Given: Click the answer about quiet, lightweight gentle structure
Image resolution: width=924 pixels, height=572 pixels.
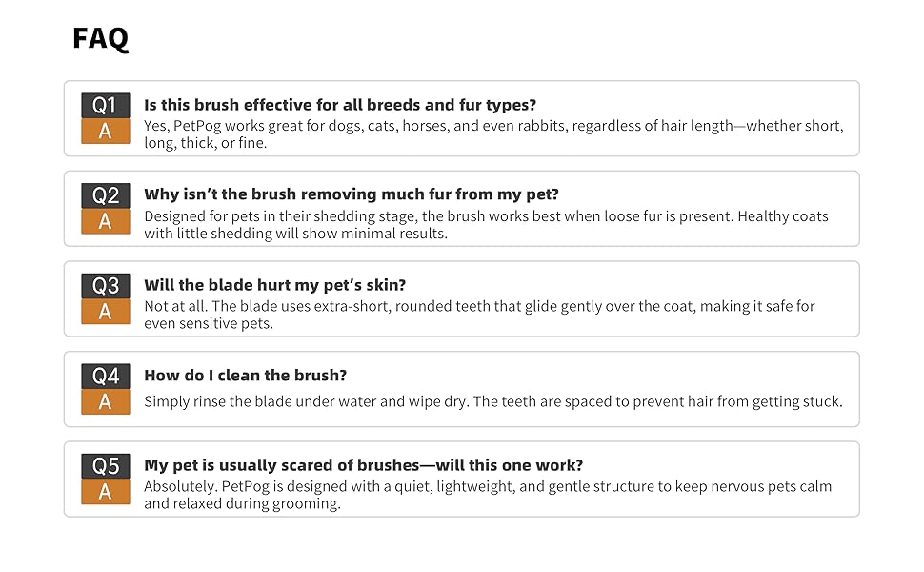Looking at the screenshot, I should (x=488, y=495).
